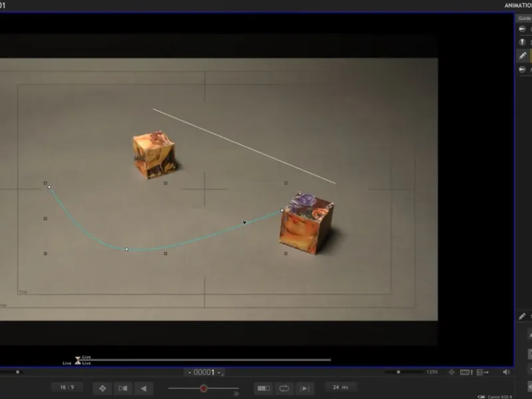
Task: Switch to the ANIMATION workspace
Action: [518, 5]
